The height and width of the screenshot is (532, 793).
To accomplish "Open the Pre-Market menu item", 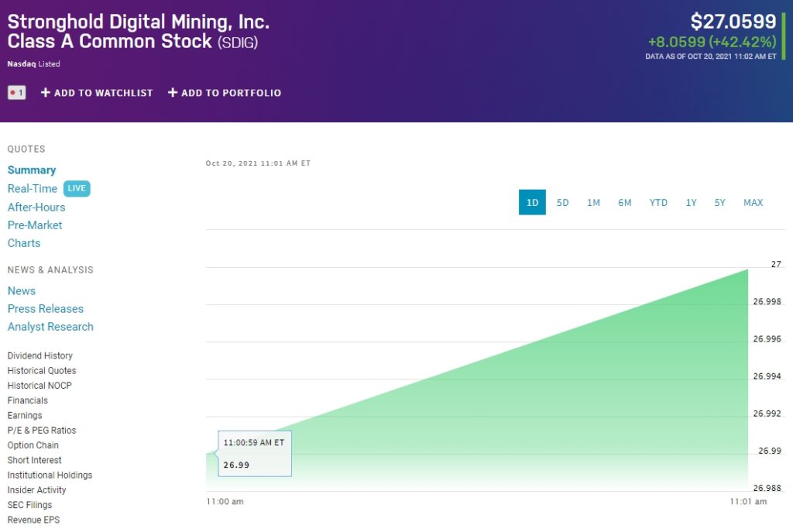I will 35,225.
